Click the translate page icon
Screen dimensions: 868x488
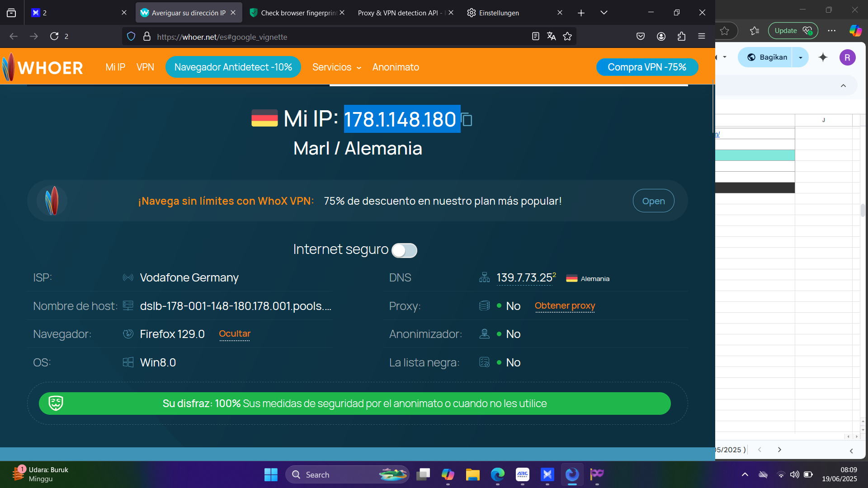[551, 37]
